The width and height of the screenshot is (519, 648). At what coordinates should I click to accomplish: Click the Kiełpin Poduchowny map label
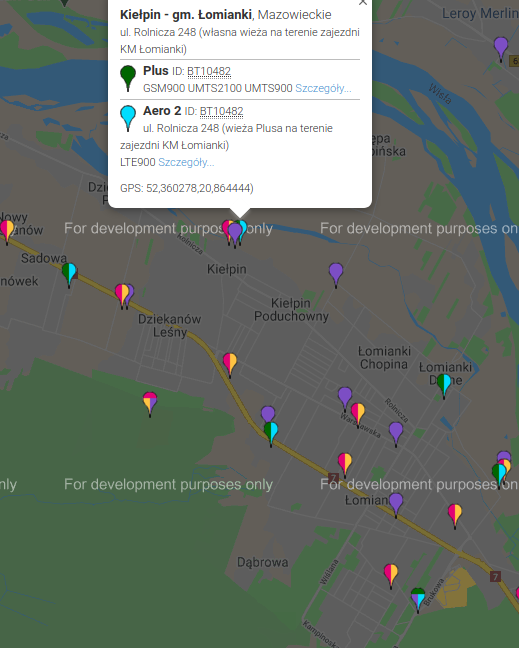(291, 310)
